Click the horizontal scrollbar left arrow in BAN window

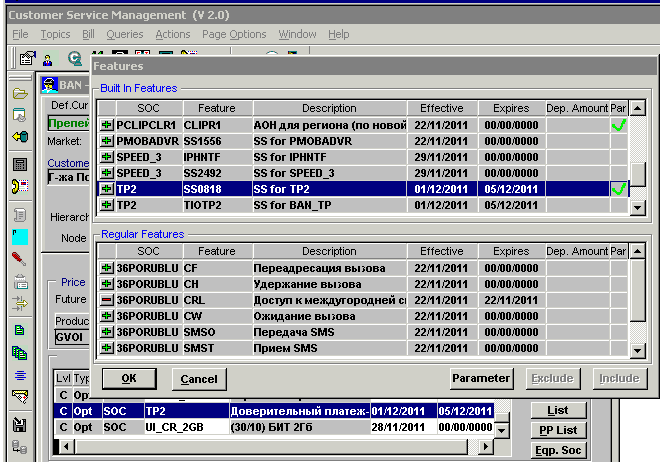[x=66, y=446]
